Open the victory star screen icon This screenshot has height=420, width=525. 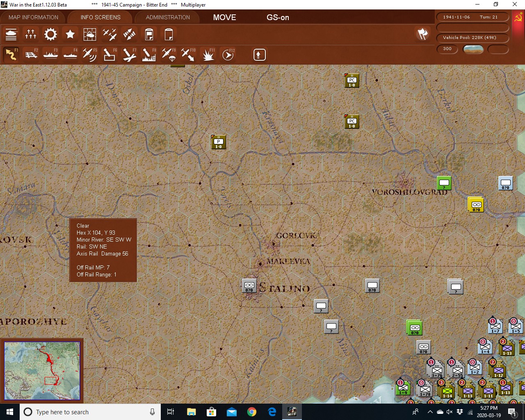70,34
